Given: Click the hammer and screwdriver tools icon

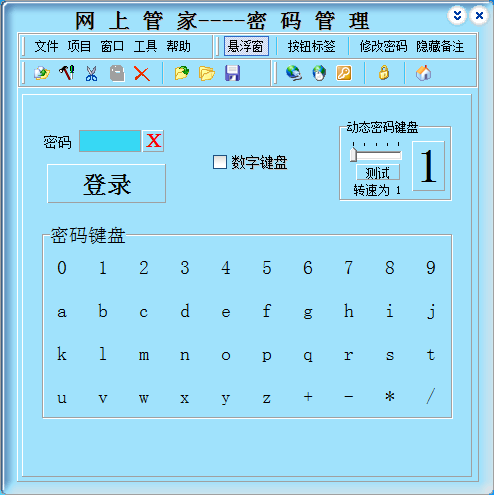Looking at the screenshot, I should pos(67,73).
